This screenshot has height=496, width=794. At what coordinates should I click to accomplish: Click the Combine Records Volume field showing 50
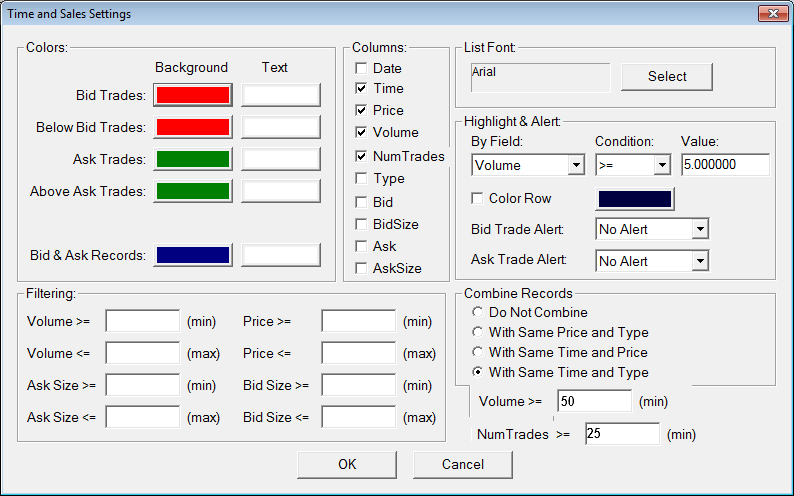tap(594, 401)
